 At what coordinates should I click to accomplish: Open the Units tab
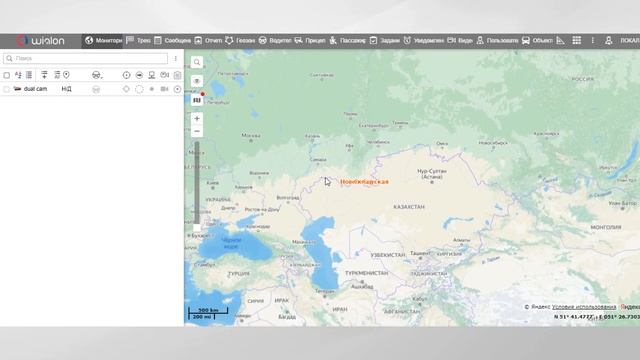click(x=537, y=40)
